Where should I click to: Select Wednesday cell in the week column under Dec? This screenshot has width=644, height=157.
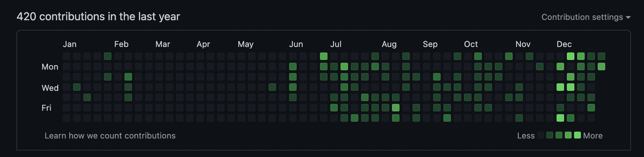(x=560, y=87)
